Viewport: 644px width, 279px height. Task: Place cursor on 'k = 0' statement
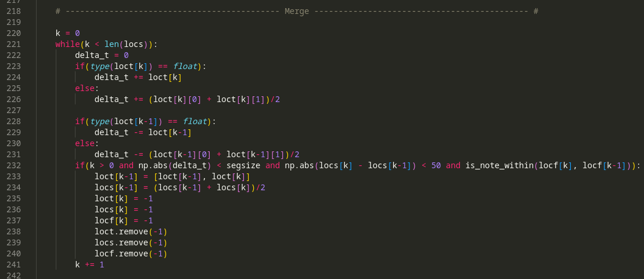coord(68,33)
